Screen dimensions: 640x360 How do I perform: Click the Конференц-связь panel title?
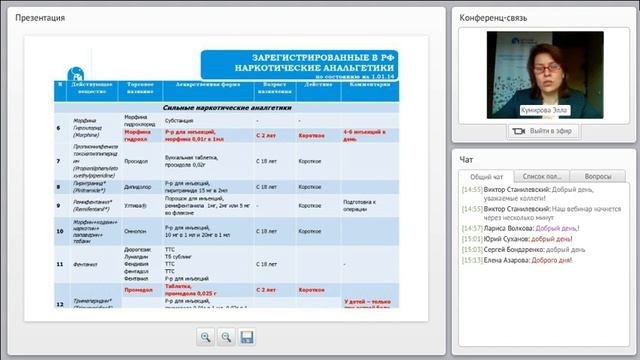(x=493, y=18)
